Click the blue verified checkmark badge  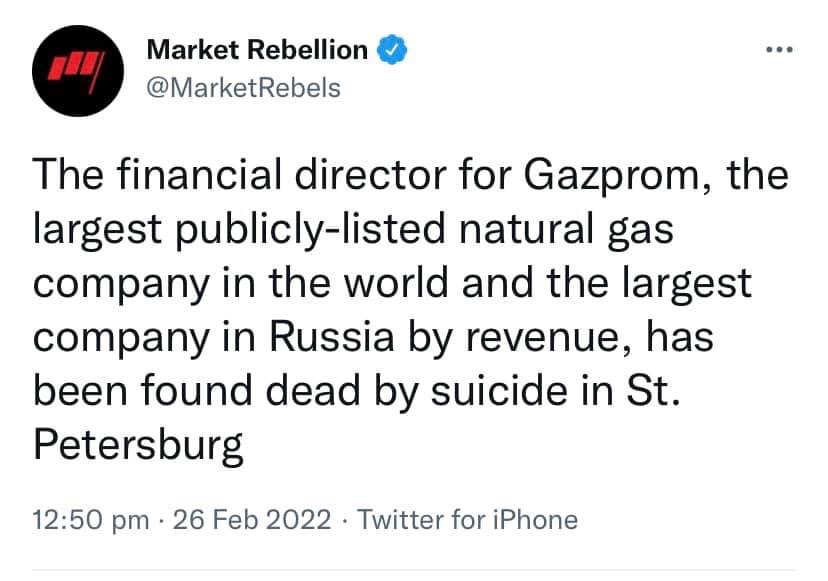point(391,48)
